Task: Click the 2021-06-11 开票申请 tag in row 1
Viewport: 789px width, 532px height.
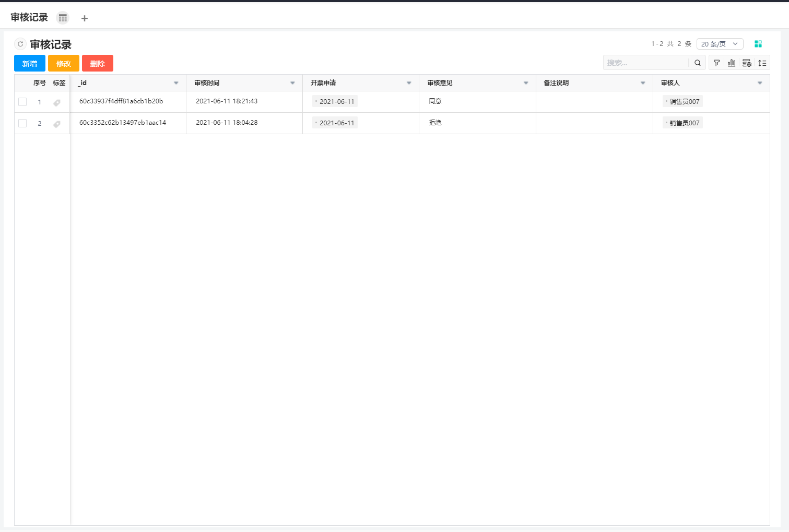Action: 335,101
